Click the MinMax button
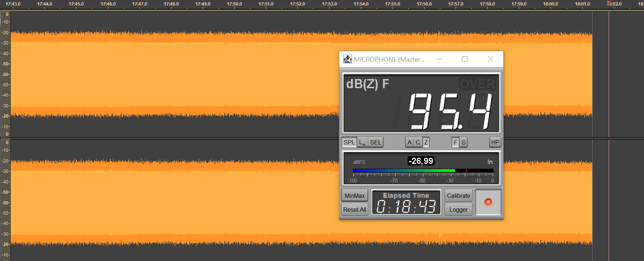Viewport: 644px width, 261px height. click(355, 196)
